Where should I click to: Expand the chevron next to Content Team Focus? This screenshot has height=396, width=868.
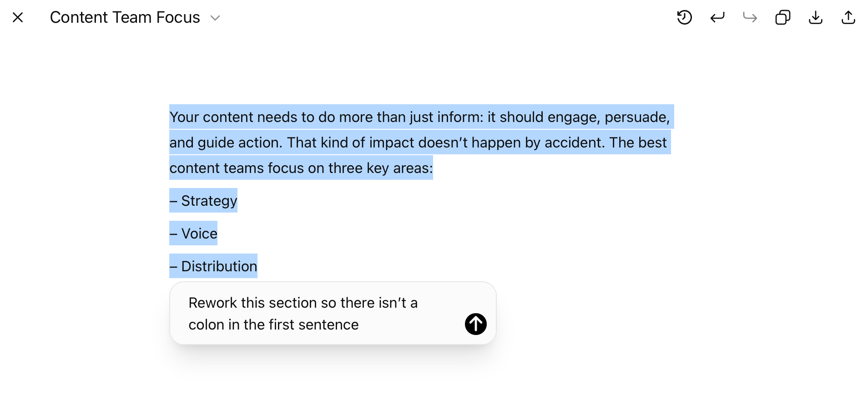(215, 18)
